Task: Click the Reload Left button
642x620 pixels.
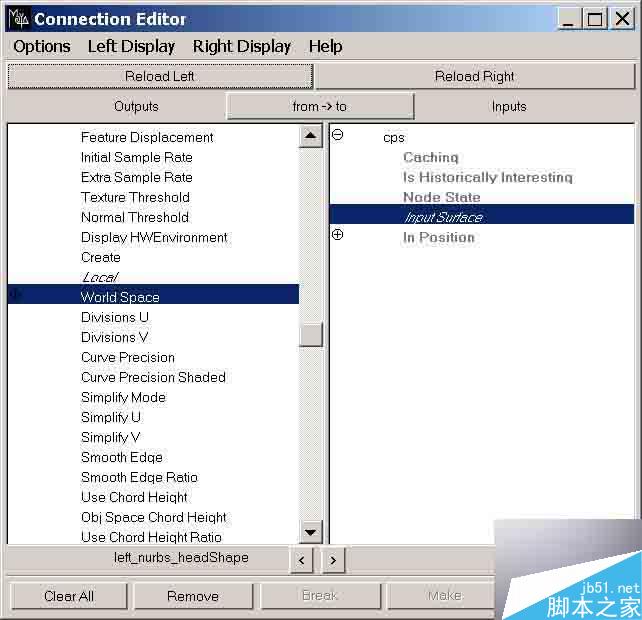Action: 160,76
